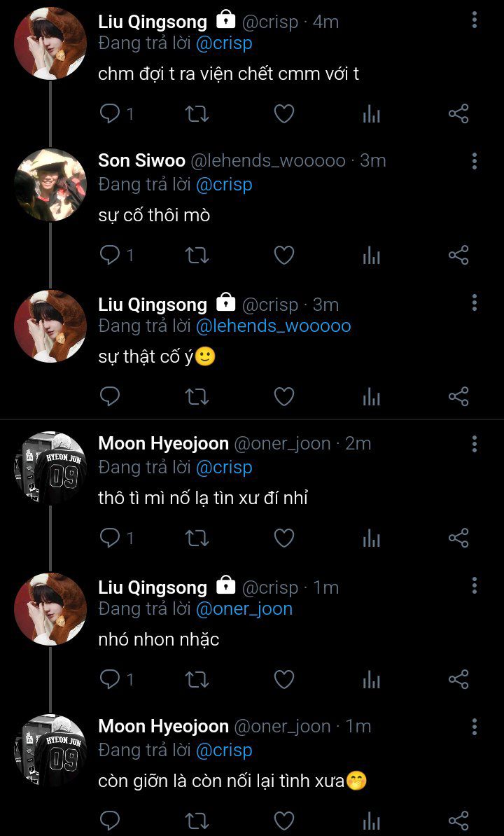Like the "nhó nhon nhặc" tweet
Viewport: 504px width, 836px height.
click(283, 679)
